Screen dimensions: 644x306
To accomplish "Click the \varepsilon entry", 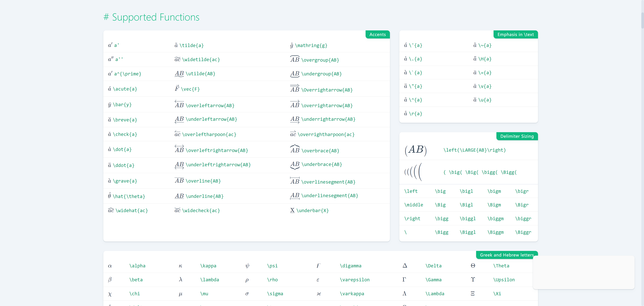I will tap(355, 280).
